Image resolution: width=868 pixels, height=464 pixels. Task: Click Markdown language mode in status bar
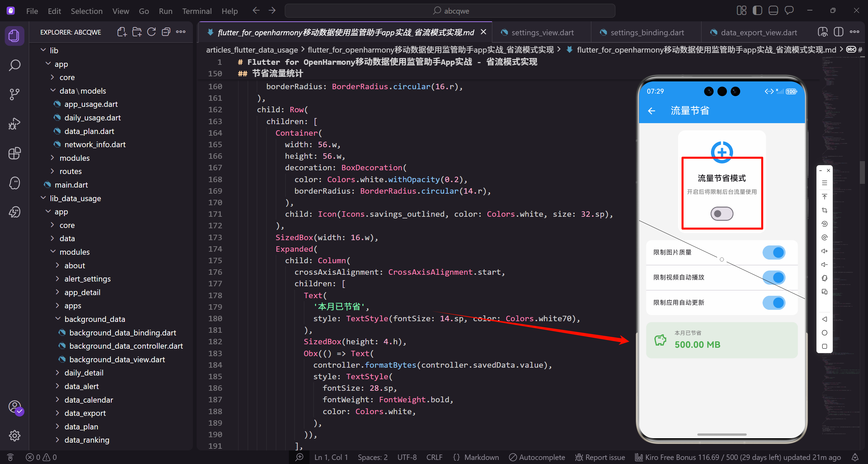pos(481,457)
